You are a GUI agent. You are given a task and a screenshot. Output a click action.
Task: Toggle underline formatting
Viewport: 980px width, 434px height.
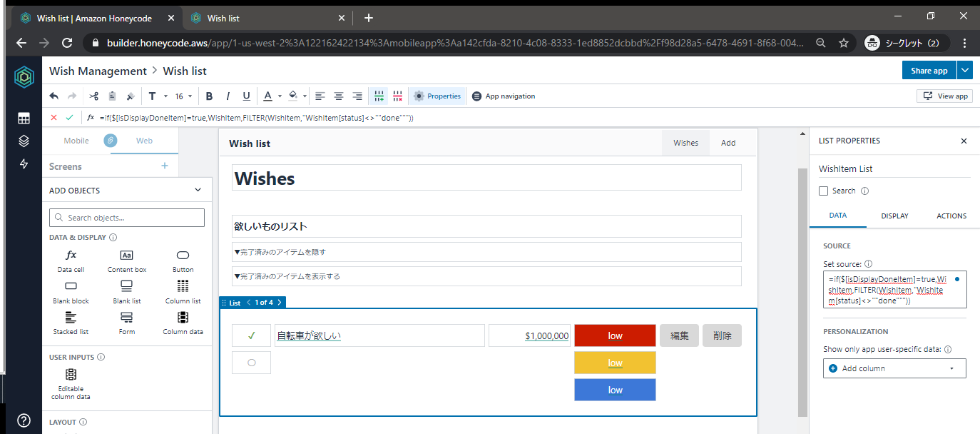[x=247, y=96]
